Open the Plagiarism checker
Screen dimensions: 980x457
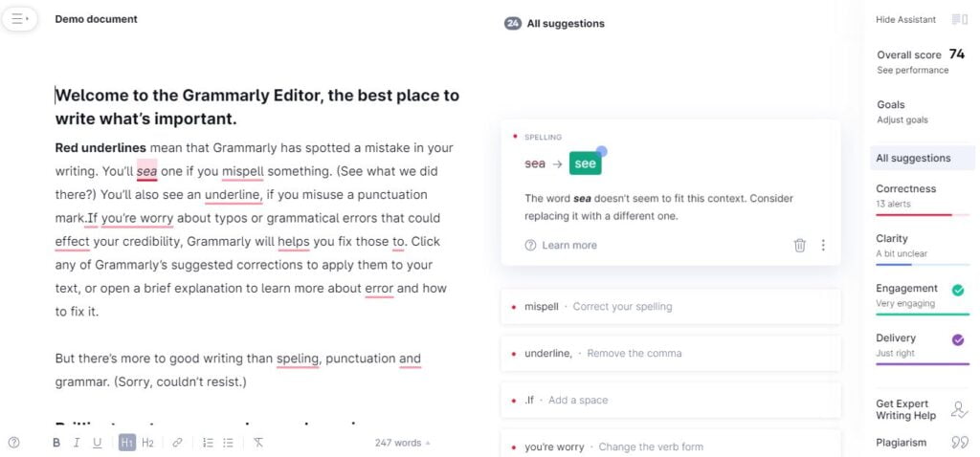[x=902, y=443]
